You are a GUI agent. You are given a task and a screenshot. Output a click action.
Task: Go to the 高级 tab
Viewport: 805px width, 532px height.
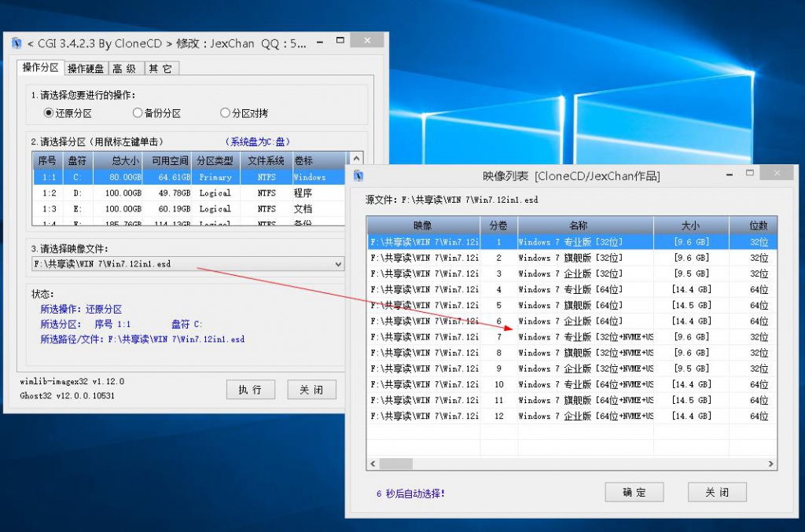click(x=125, y=68)
